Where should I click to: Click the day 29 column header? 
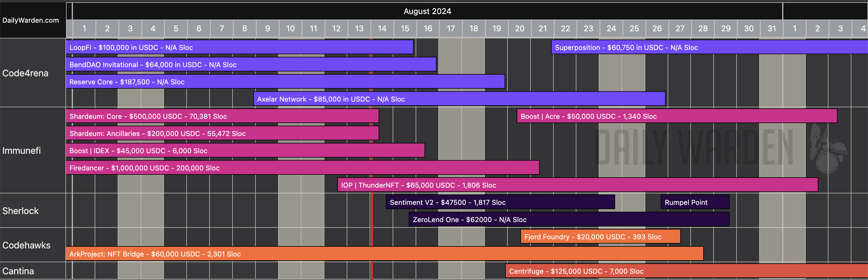coord(726,28)
